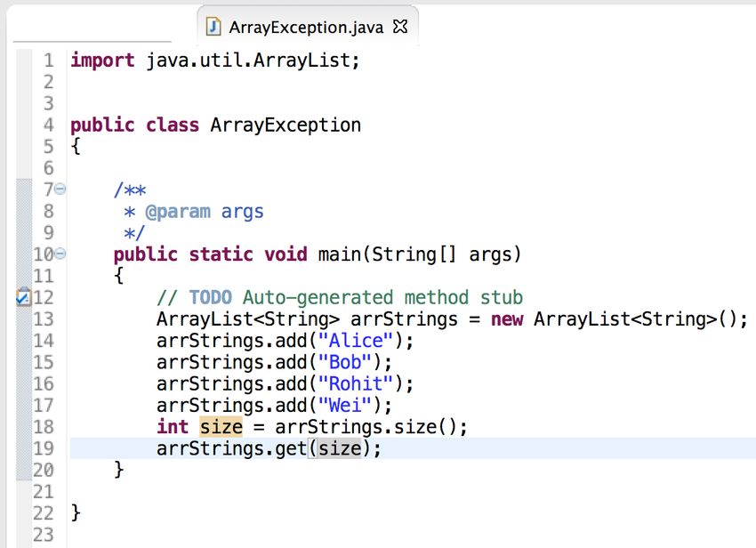Click the "TODO" word in the comment

(210, 297)
